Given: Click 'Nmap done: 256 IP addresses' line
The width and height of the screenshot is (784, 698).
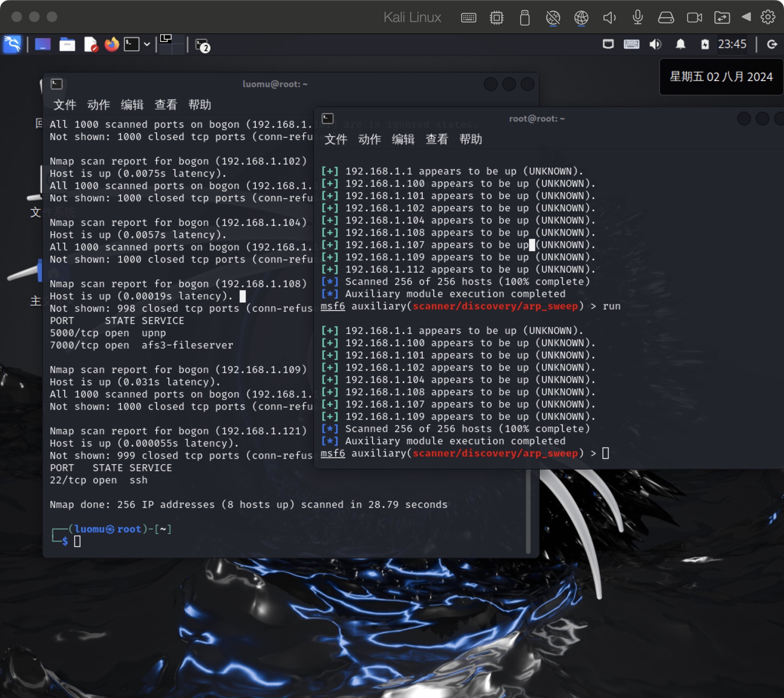Looking at the screenshot, I should click(248, 505).
